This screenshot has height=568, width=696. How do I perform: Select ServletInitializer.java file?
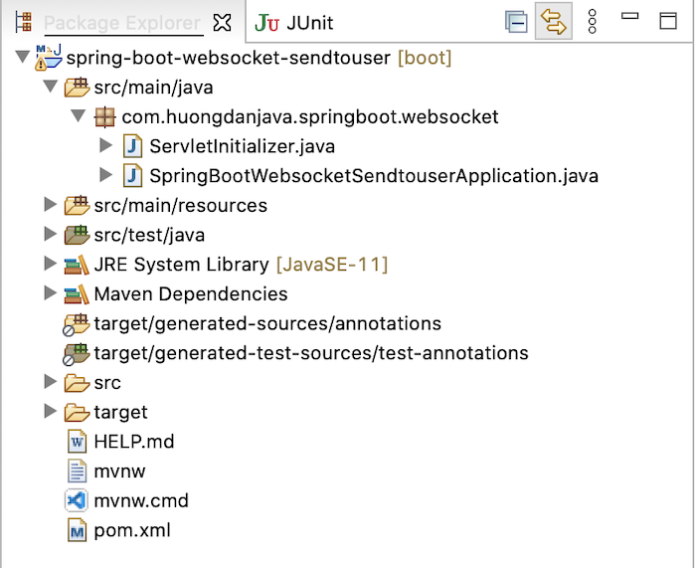tap(241, 146)
